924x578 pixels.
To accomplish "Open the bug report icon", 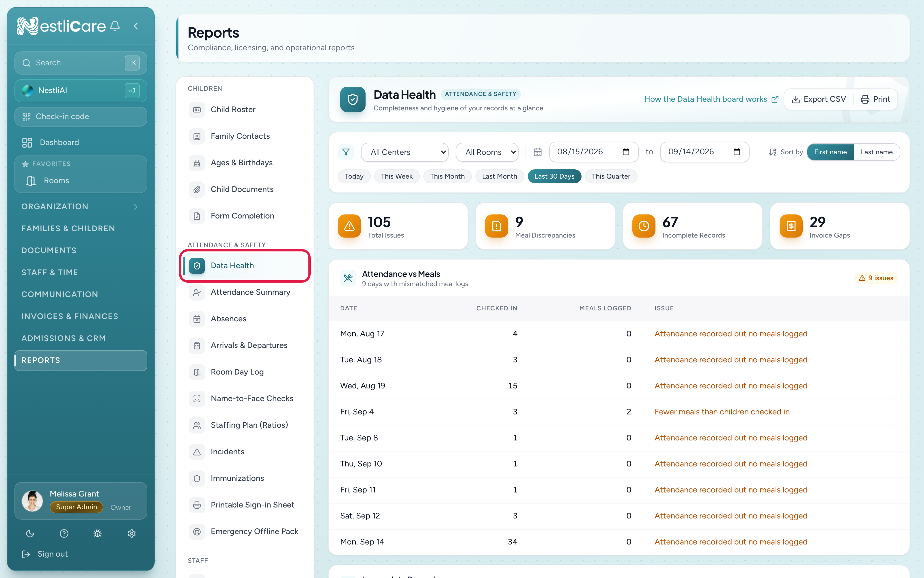I will click(x=98, y=533).
